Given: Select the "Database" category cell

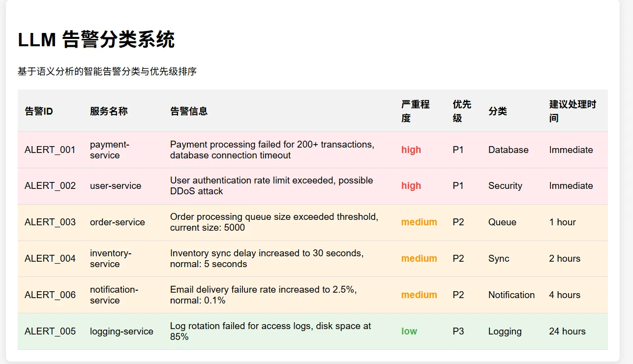Looking at the screenshot, I should (x=509, y=150).
